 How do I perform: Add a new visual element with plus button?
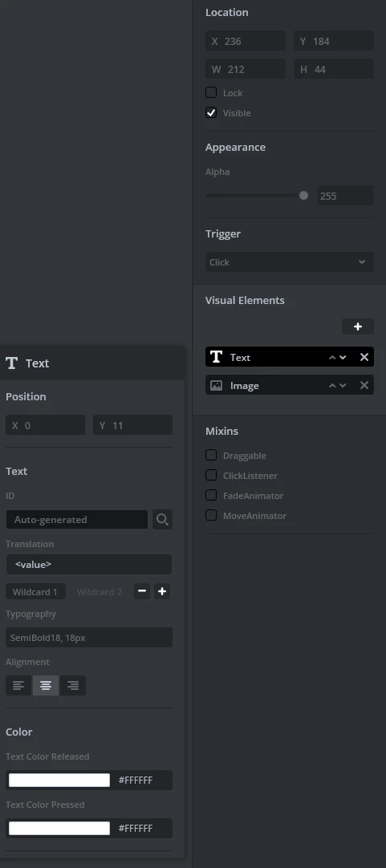coord(358,327)
